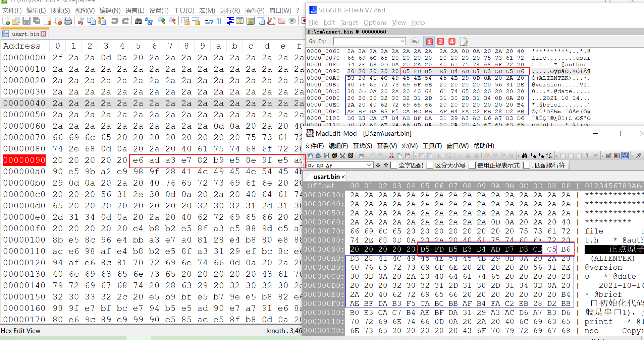Enable 区分大小写 case sensitive checkbox
644x340 pixels.
tap(430, 165)
